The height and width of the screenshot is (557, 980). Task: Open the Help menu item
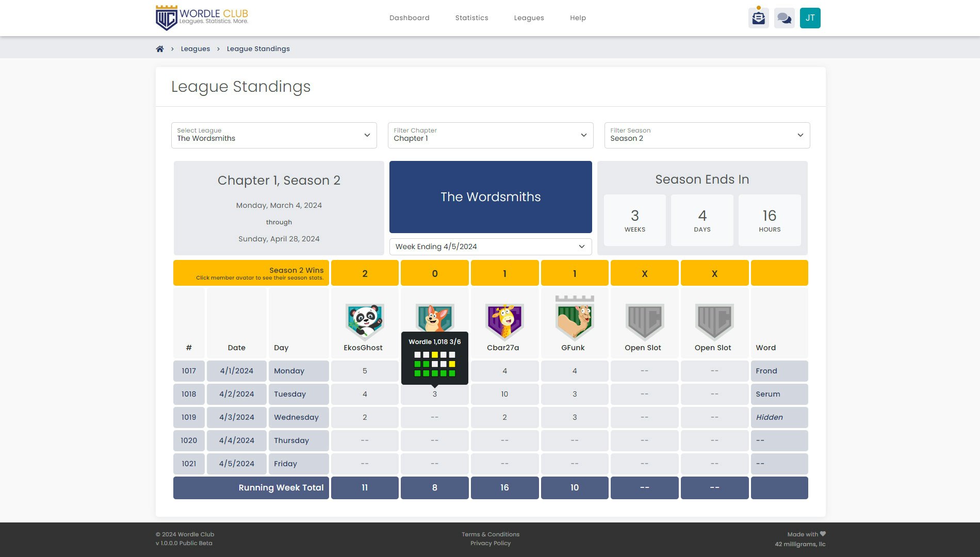point(578,18)
